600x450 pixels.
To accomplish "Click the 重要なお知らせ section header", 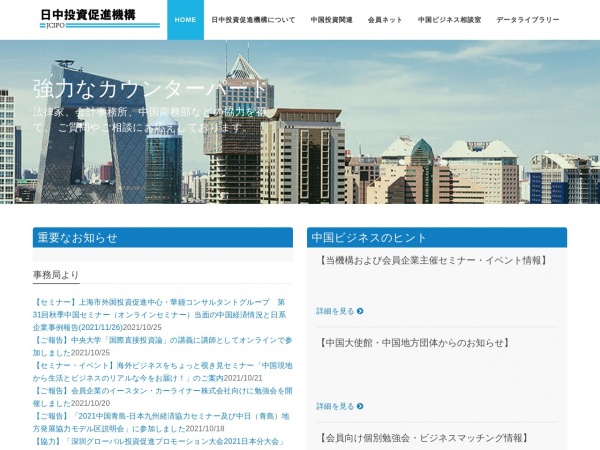I will click(77, 238).
